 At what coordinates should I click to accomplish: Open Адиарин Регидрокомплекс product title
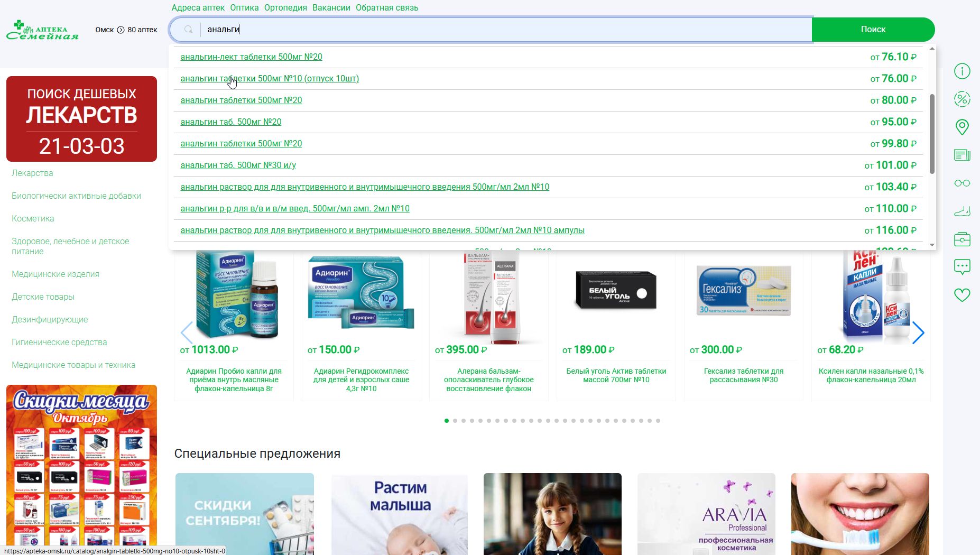point(361,380)
